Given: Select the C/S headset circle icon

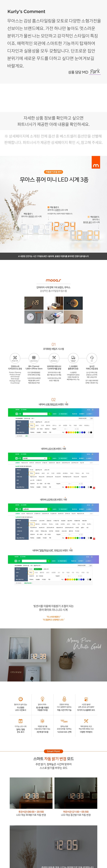Looking at the screenshot, I should pyautogui.click(x=92, y=358).
